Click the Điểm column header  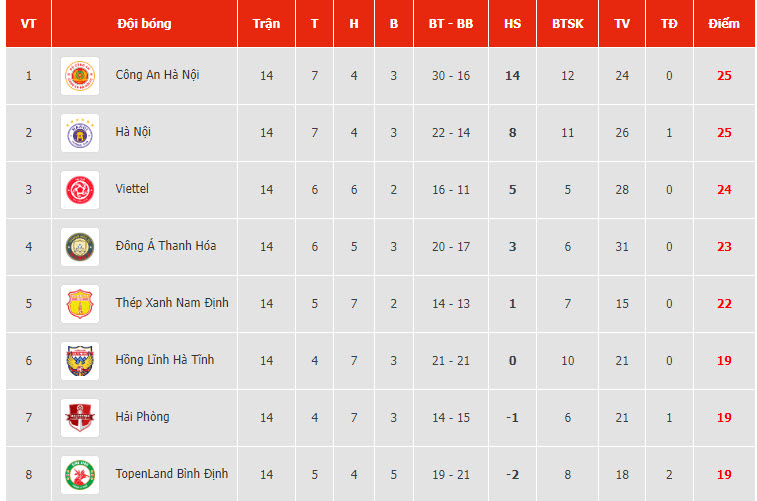724,23
